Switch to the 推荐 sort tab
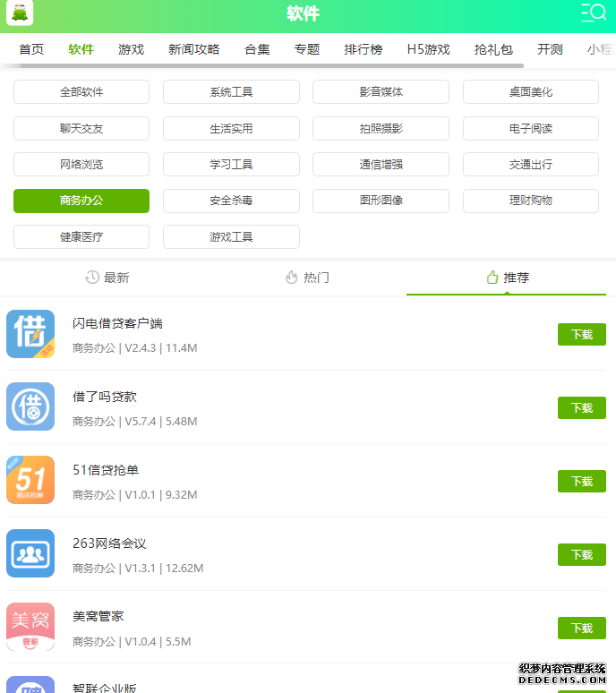 tap(508, 278)
